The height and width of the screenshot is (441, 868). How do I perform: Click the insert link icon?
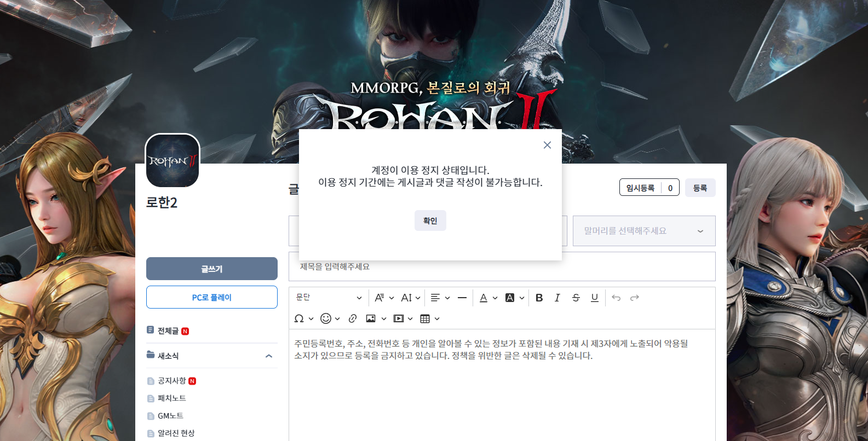point(353,318)
